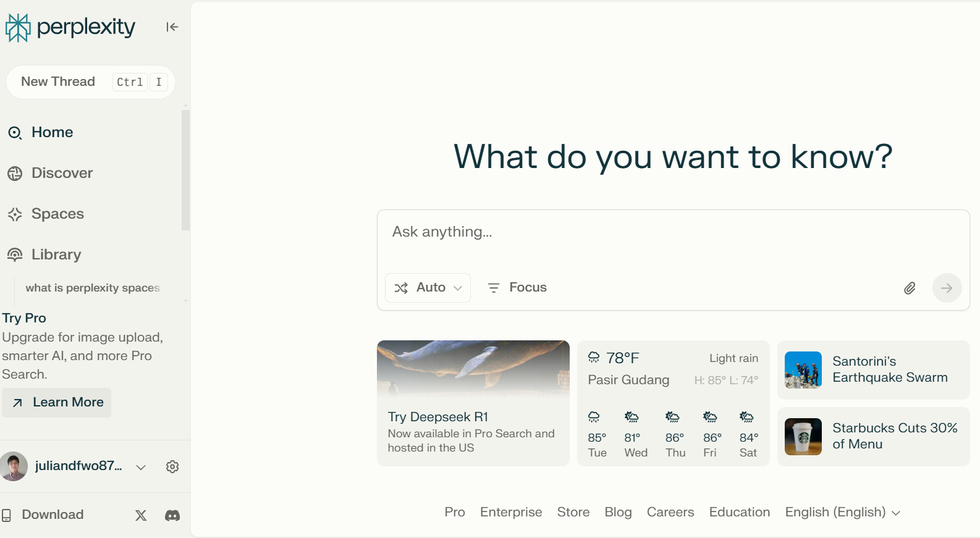Open the Library
Image resolution: width=980 pixels, height=538 pixels.
tap(57, 254)
